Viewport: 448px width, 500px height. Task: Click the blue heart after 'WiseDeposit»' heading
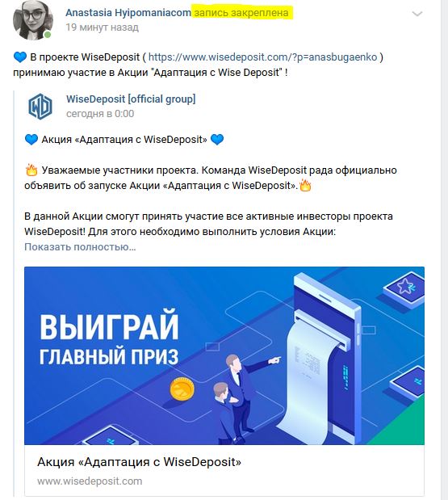(217, 140)
